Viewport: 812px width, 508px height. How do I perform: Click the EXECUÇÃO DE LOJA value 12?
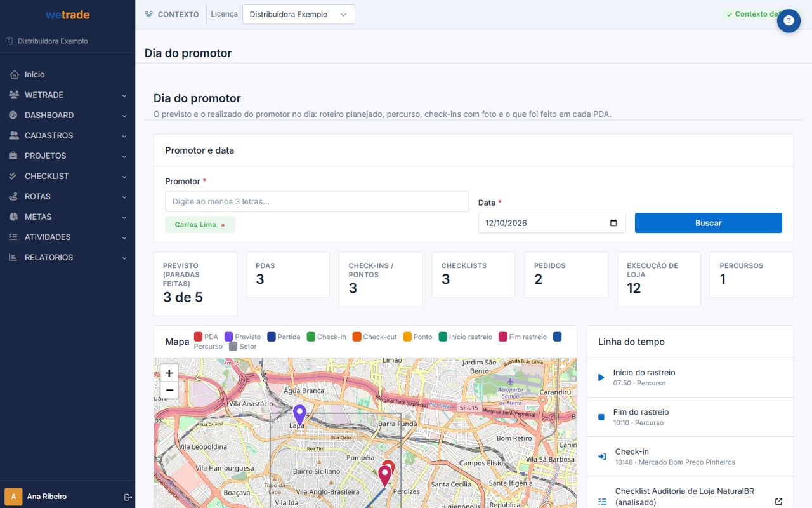tap(634, 288)
